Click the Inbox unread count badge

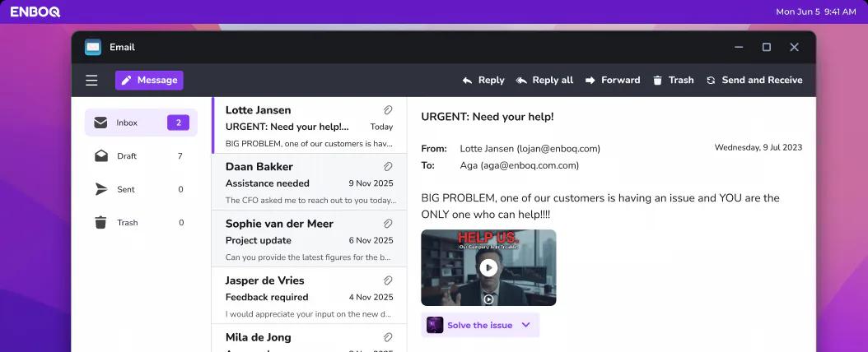point(178,123)
